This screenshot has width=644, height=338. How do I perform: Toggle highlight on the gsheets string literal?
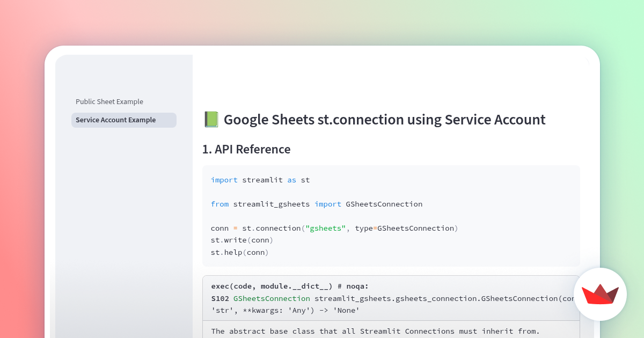(x=325, y=228)
